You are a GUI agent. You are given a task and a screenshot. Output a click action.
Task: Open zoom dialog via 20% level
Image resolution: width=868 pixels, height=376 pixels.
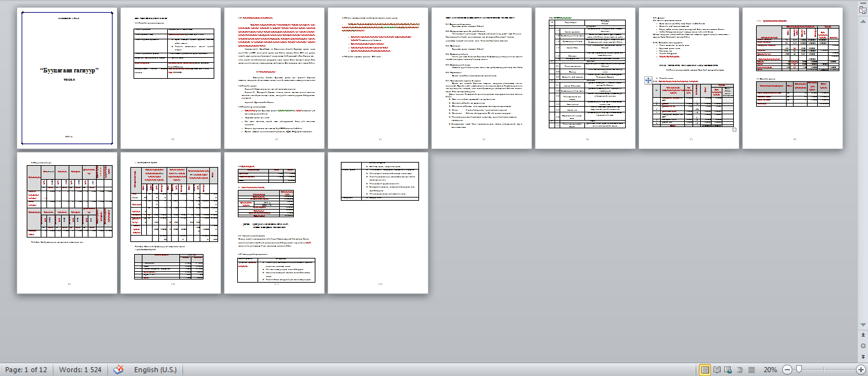(x=770, y=370)
